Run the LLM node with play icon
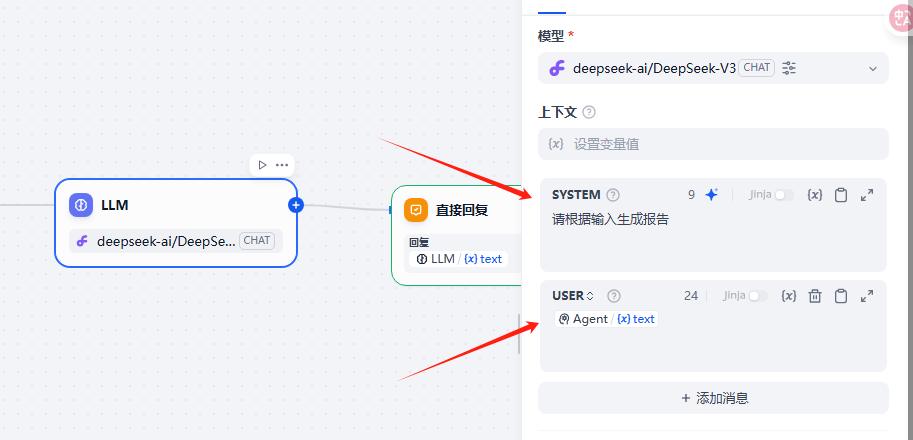The height and width of the screenshot is (440, 913). point(262,165)
